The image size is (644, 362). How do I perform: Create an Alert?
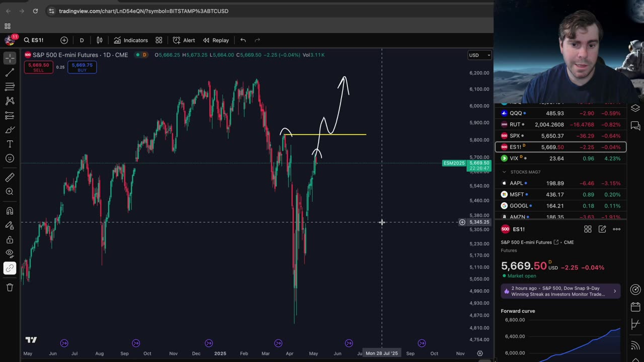click(x=184, y=40)
